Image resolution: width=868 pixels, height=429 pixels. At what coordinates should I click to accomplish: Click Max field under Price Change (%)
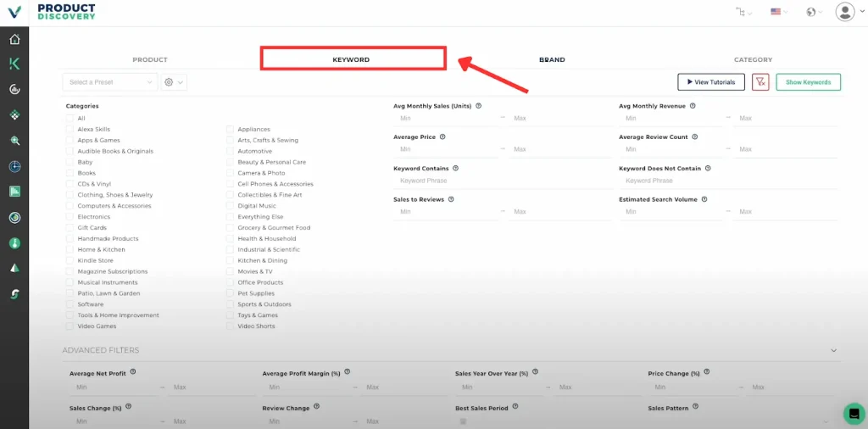[792, 387]
